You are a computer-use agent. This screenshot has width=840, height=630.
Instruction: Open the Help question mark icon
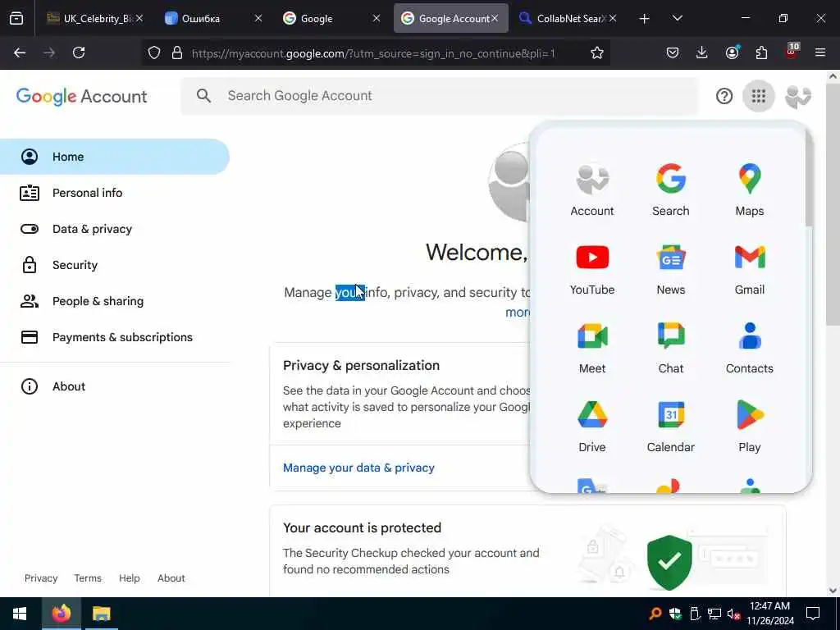coord(724,96)
